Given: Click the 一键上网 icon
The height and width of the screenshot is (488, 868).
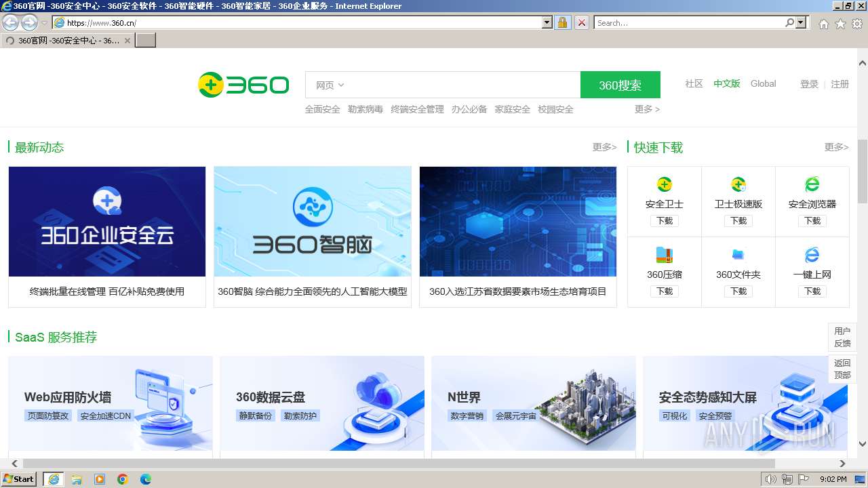Looking at the screenshot, I should coord(812,255).
